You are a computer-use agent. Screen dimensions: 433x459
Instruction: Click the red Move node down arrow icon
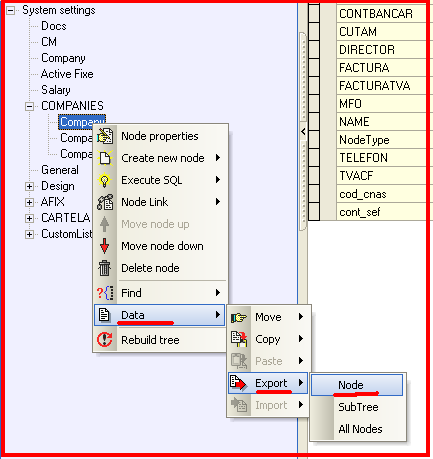[105, 246]
